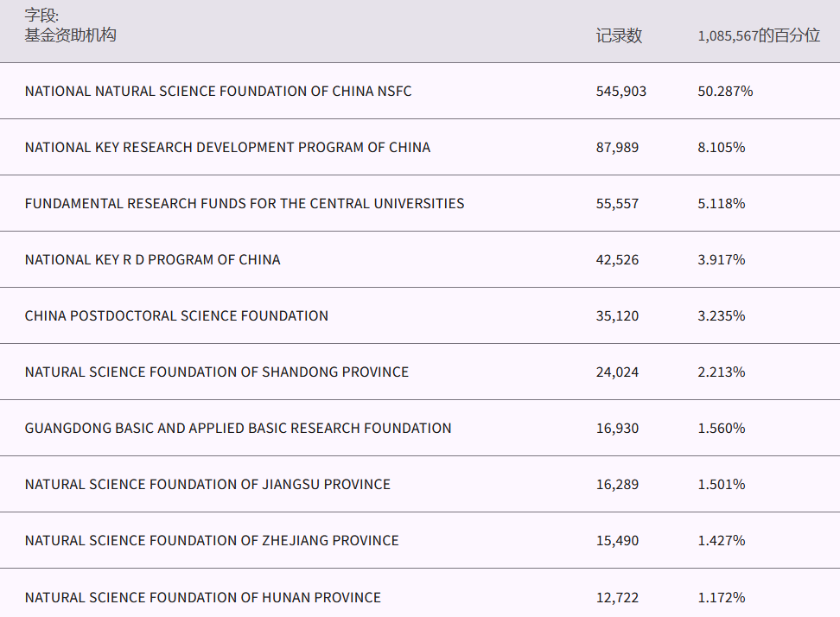Choose National Key R D Program of China
840x617 pixels.
[x=152, y=259]
